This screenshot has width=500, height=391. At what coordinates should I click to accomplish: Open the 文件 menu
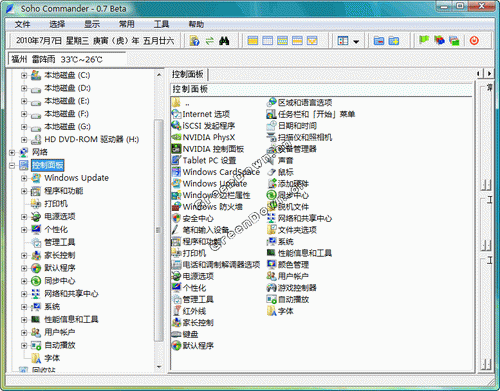click(23, 24)
